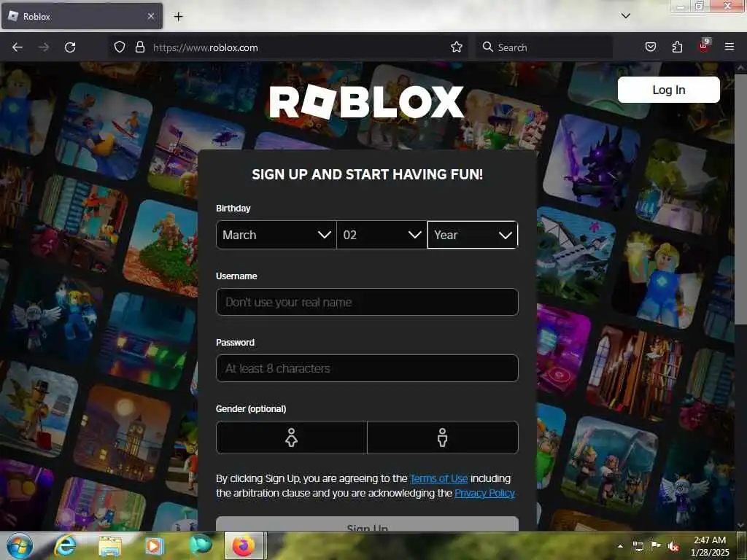Bookmark this page with the star
The image size is (747, 560).
pyautogui.click(x=457, y=47)
